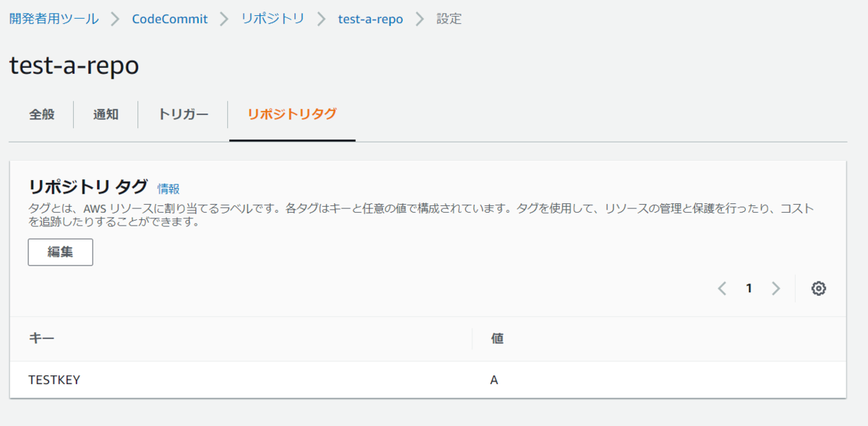
Task: Open the CodeCommit breadcrumb link
Action: click(x=169, y=19)
